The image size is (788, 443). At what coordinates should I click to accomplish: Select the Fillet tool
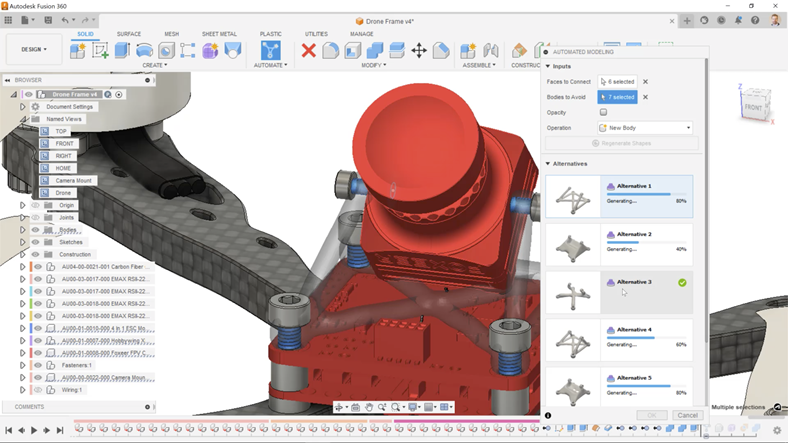[x=330, y=50]
